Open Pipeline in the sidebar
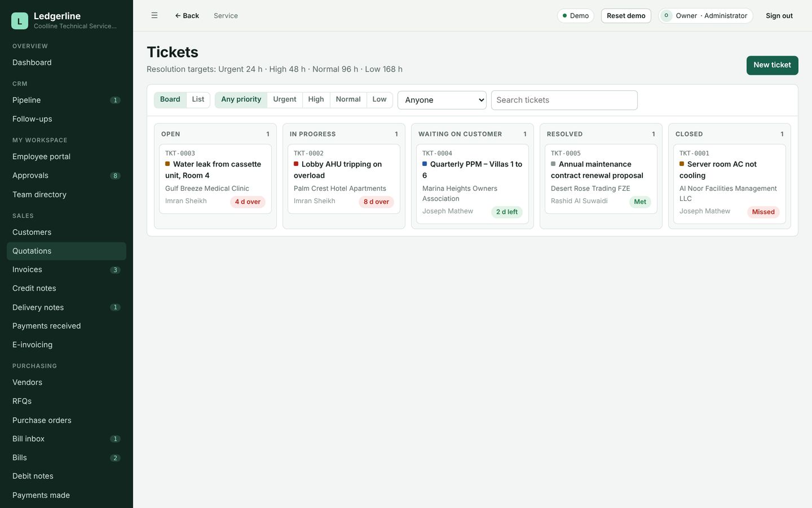812x508 pixels. (x=67, y=100)
